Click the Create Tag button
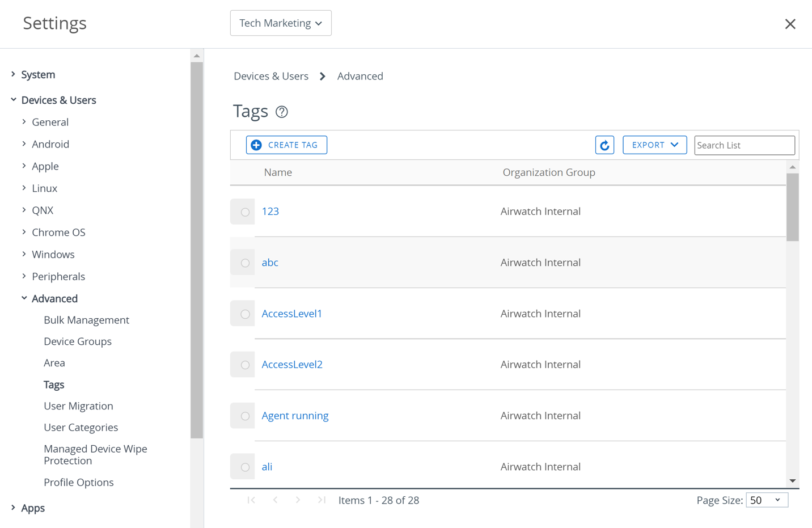812x528 pixels. pos(286,145)
